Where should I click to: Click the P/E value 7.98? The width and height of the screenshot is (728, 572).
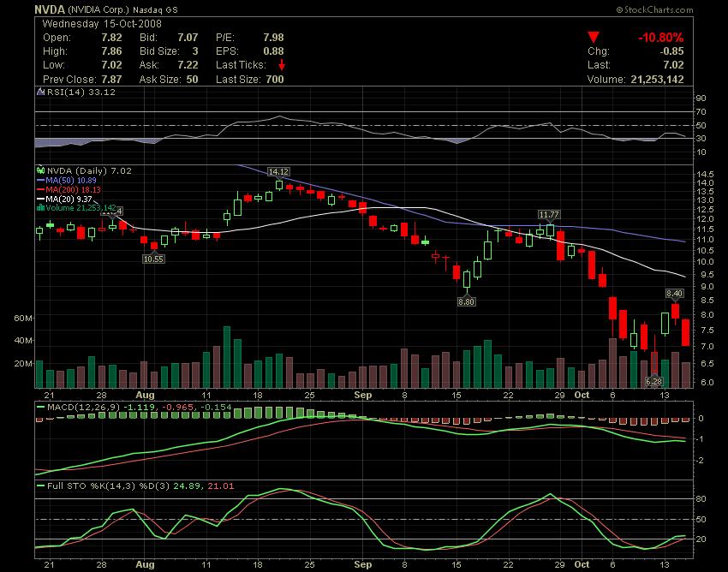273,38
